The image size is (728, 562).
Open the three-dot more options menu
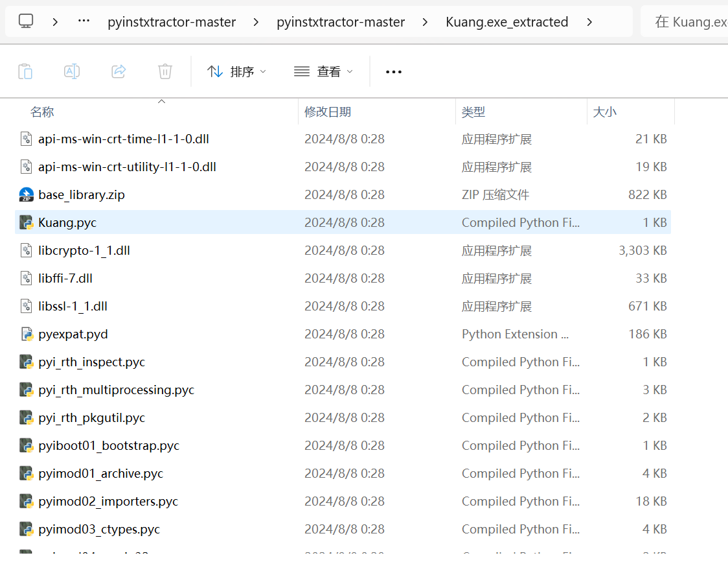[x=394, y=71]
